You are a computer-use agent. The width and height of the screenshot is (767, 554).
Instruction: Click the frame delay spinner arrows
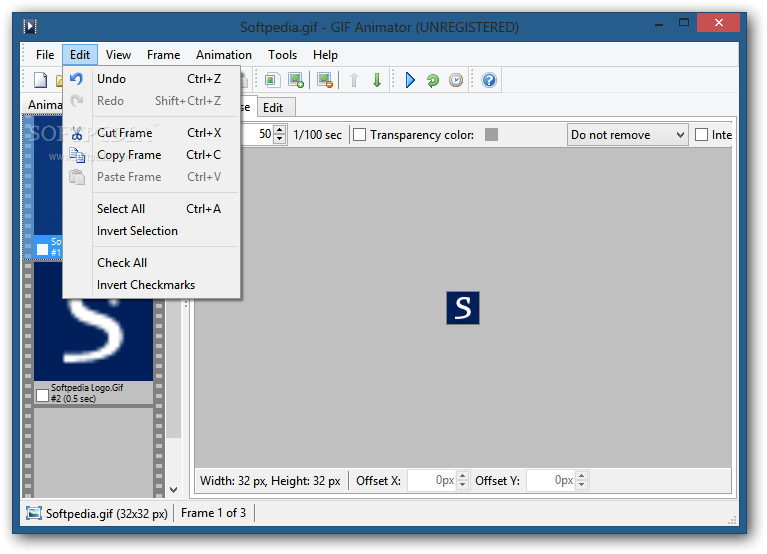click(x=280, y=135)
